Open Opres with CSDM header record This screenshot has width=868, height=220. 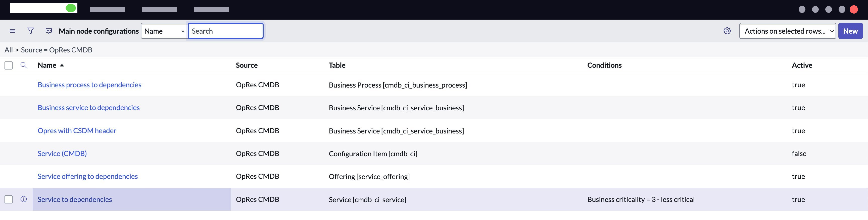(77, 130)
